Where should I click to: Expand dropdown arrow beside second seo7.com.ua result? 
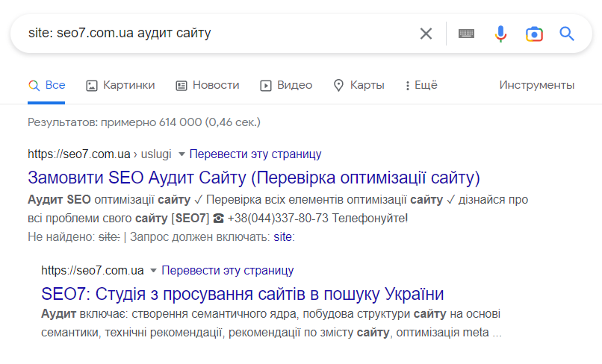(x=153, y=270)
